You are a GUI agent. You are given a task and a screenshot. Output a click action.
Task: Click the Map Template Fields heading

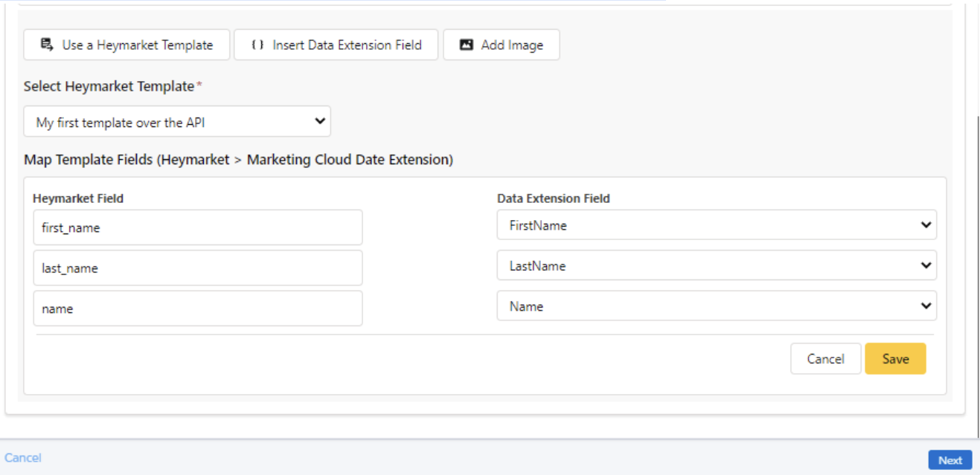[238, 160]
